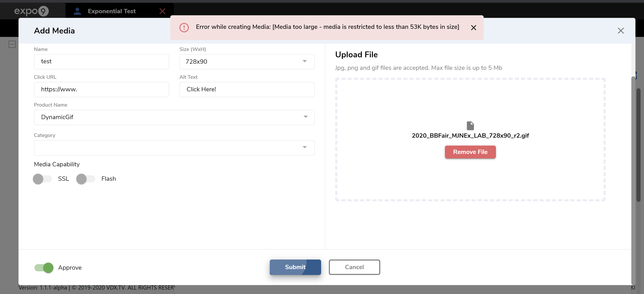Viewport: 644px width, 294px height.
Task: Collapse the panel with the minus icon
Action: (x=12, y=44)
